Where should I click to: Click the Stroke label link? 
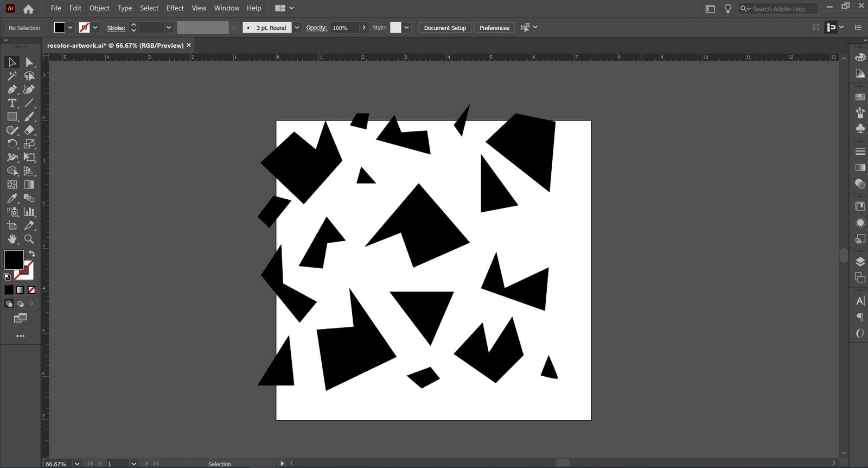tap(116, 28)
